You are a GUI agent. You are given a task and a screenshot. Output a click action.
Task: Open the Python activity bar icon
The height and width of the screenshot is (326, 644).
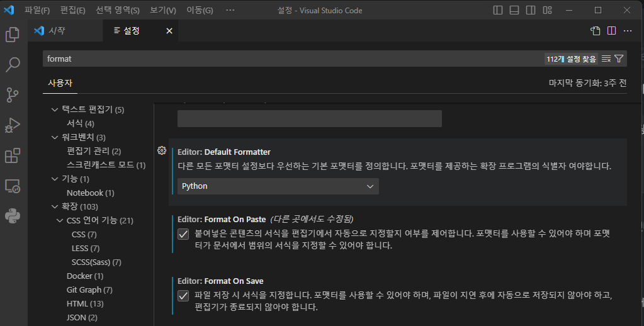pyautogui.click(x=13, y=216)
